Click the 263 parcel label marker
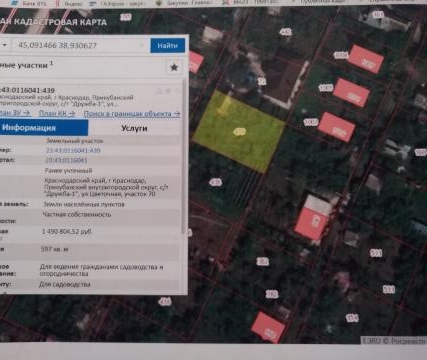The height and width of the screenshot is (360, 427). point(263,261)
